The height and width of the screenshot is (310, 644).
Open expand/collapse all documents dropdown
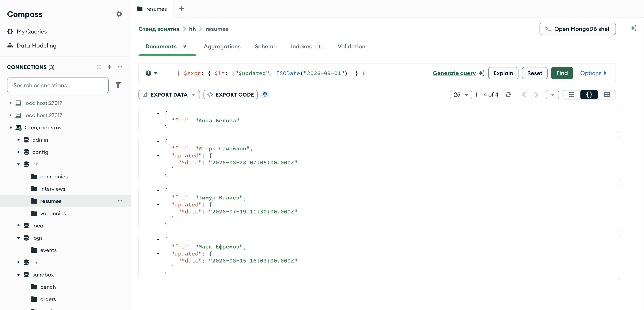tap(552, 95)
